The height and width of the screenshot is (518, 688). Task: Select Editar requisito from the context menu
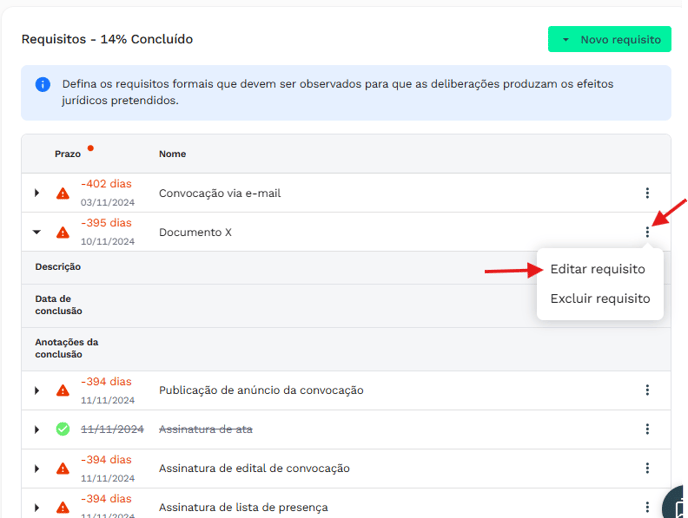click(597, 269)
